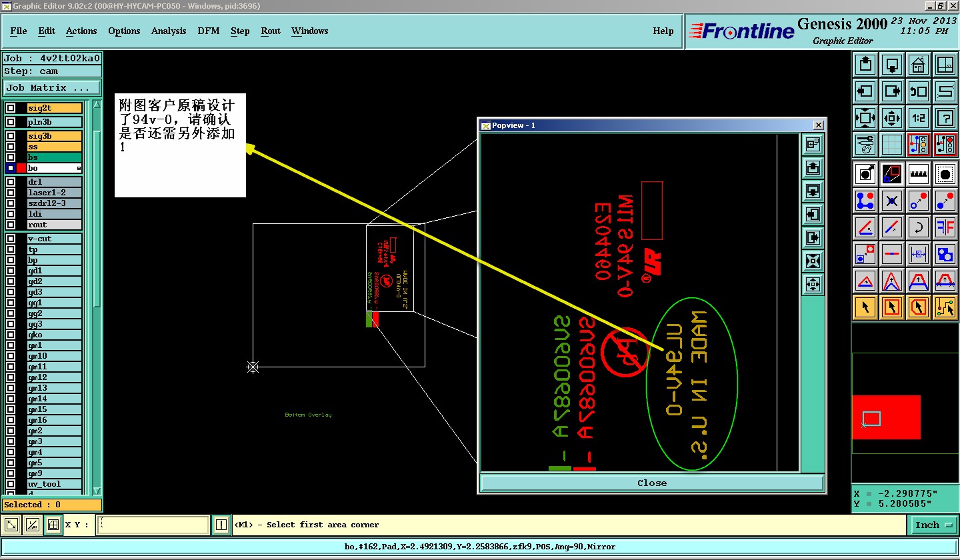Toggle the bs layer checkbox
Viewport: 960px width, 560px height.
(11, 157)
